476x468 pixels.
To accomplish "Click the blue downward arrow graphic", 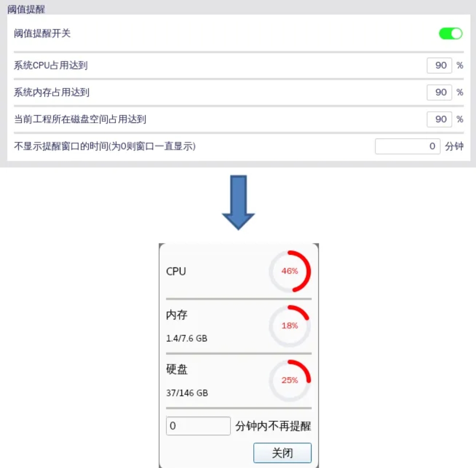I will (x=238, y=202).
